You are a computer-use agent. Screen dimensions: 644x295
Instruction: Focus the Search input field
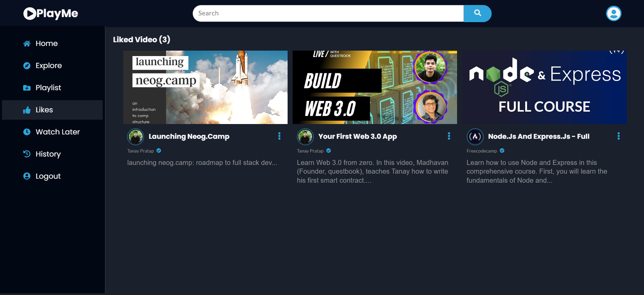328,13
